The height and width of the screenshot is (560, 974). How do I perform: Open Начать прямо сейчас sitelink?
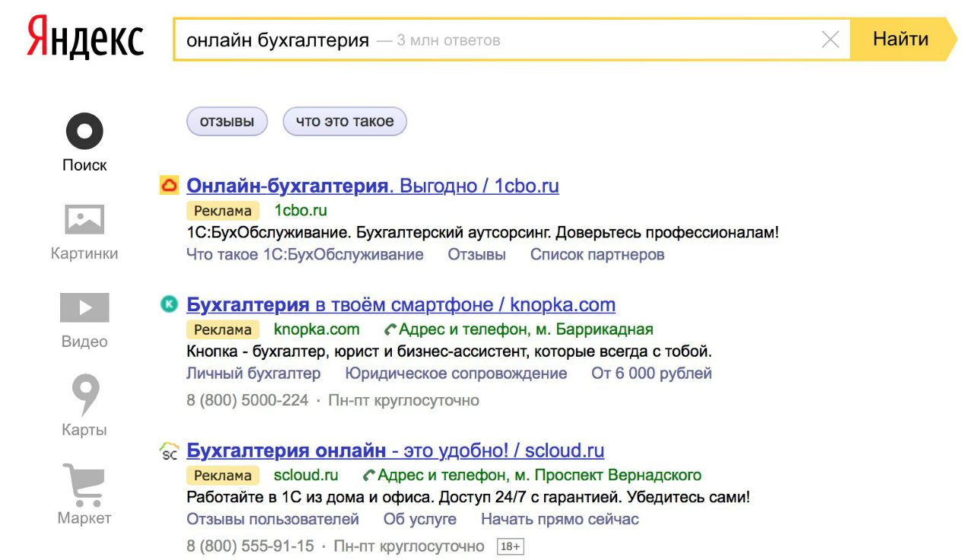[560, 520]
